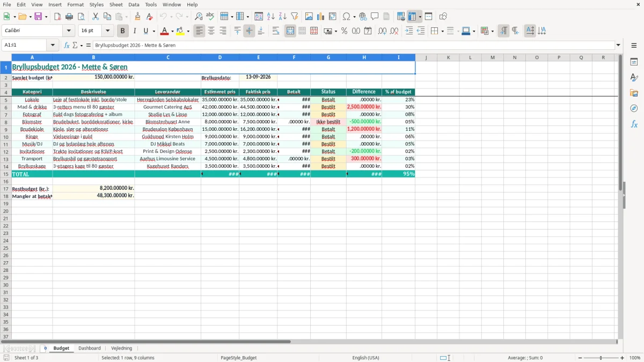Toggle wrap text
The height and width of the screenshot is (362, 644).
click(x=276, y=31)
